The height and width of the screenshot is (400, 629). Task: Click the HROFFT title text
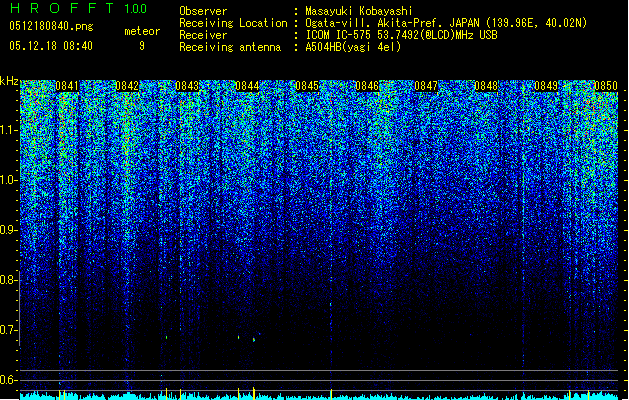click(x=62, y=8)
